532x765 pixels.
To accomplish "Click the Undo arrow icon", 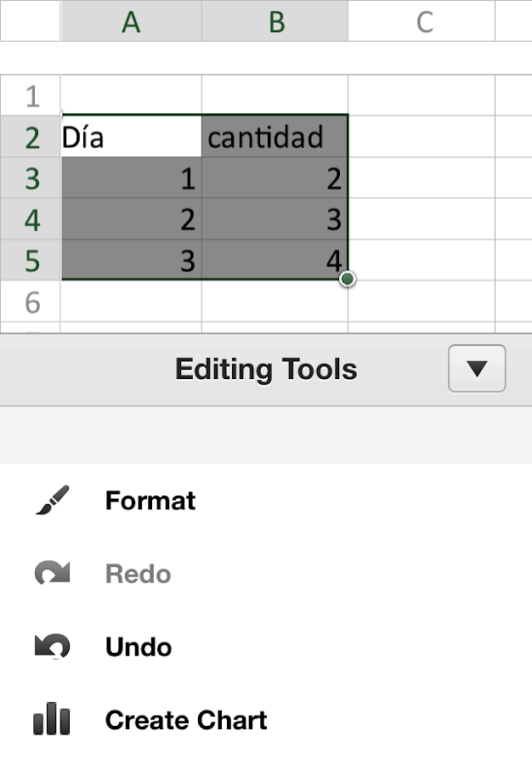I will [52, 647].
